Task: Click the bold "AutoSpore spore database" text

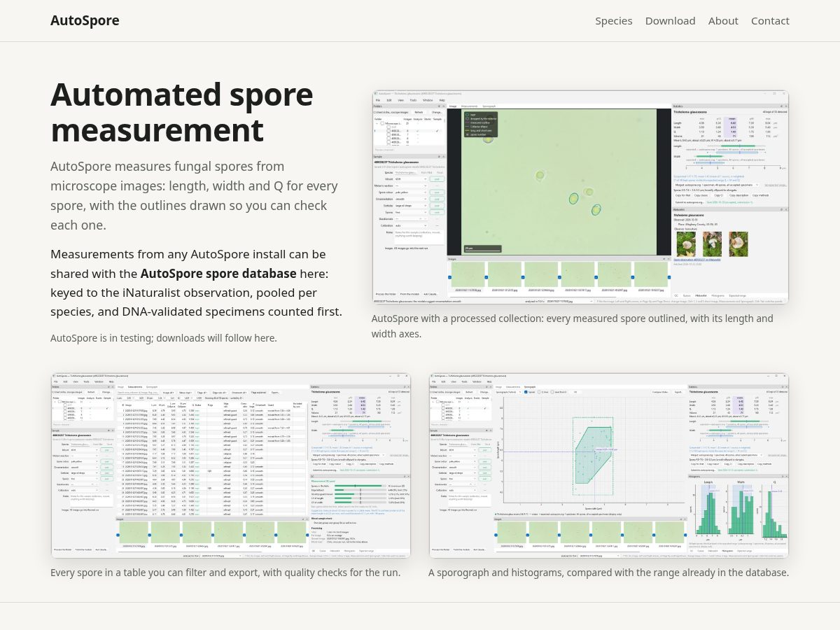Action: pos(218,273)
